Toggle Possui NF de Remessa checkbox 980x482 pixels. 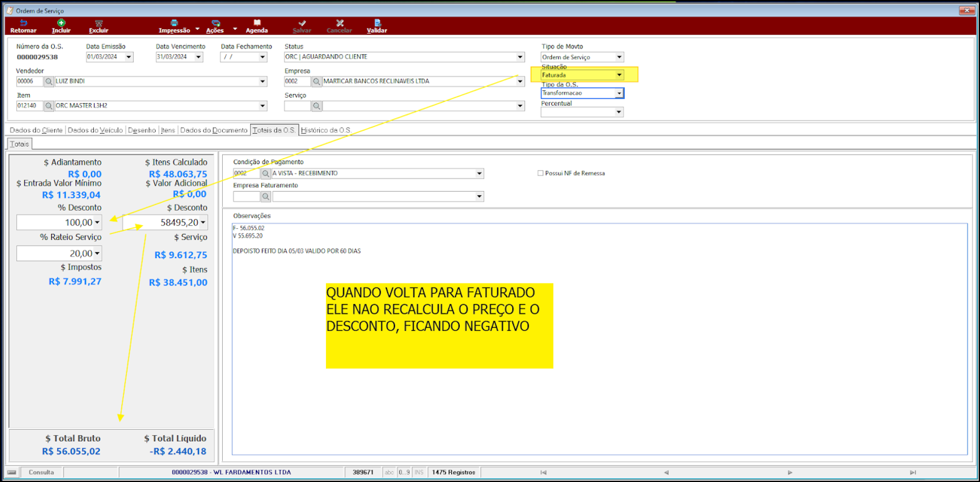tap(540, 174)
